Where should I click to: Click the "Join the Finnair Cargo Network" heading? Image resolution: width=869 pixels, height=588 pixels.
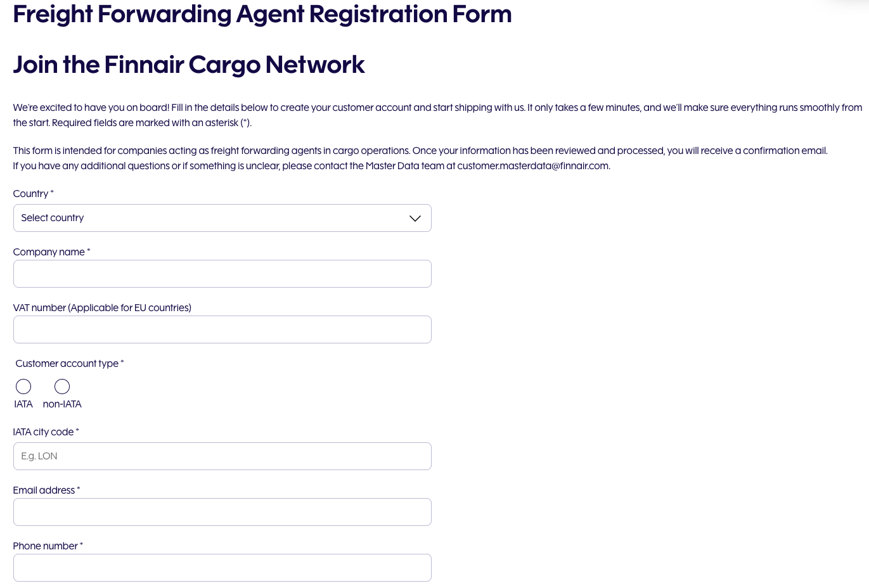(x=189, y=65)
